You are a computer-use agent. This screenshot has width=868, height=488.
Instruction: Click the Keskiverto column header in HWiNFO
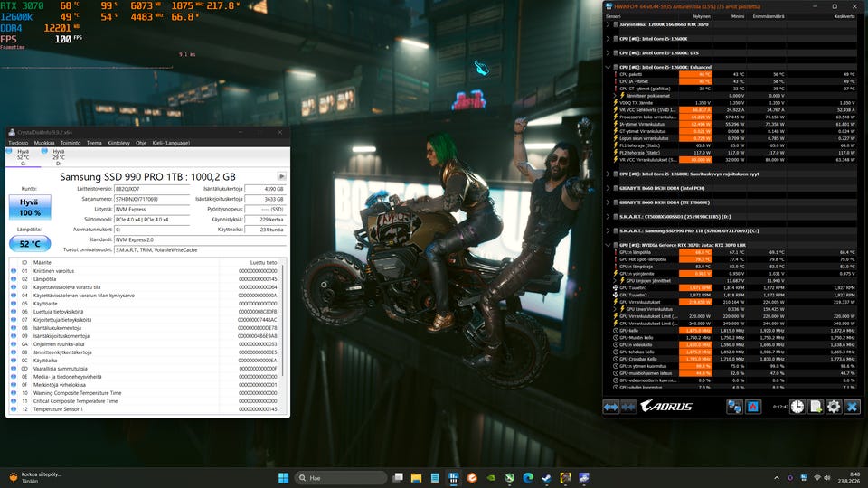844,16
